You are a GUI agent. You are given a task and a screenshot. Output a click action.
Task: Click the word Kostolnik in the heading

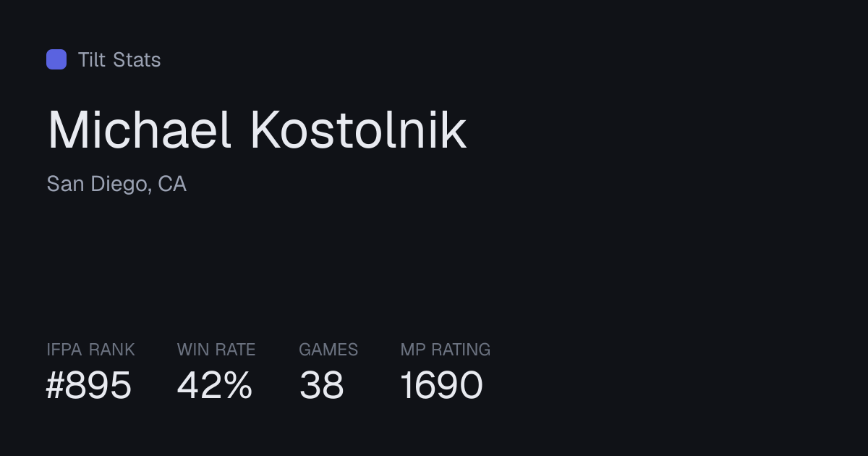[x=359, y=130]
